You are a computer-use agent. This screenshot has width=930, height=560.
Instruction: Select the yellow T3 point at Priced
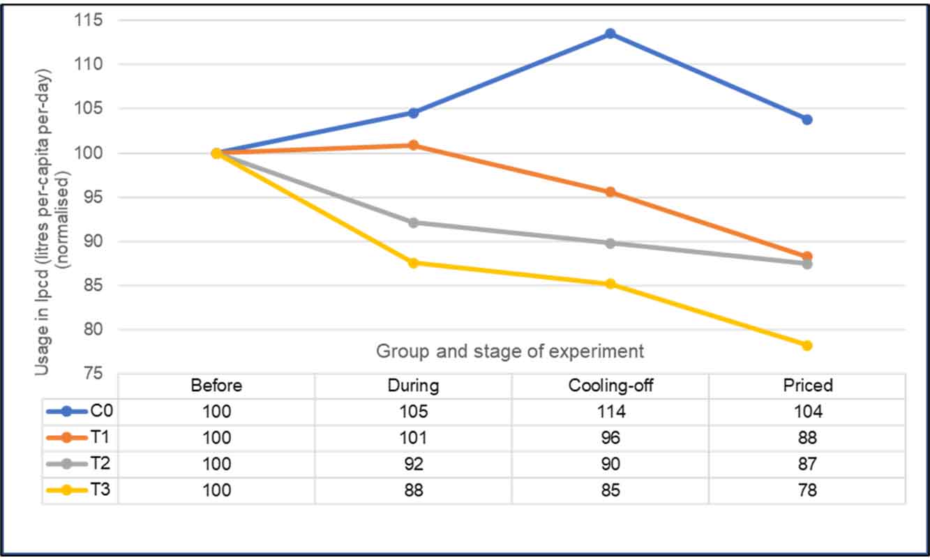click(807, 345)
